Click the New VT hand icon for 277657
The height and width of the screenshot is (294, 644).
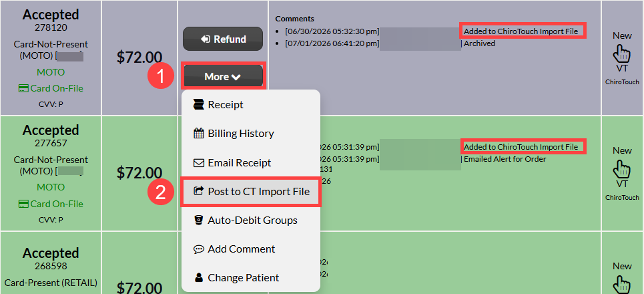point(622,168)
